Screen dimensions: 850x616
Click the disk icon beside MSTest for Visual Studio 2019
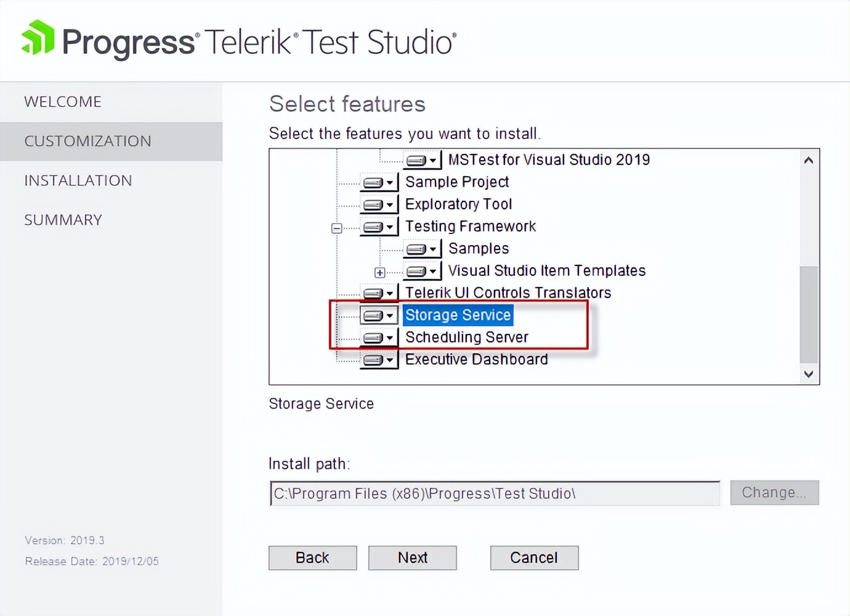click(417, 160)
